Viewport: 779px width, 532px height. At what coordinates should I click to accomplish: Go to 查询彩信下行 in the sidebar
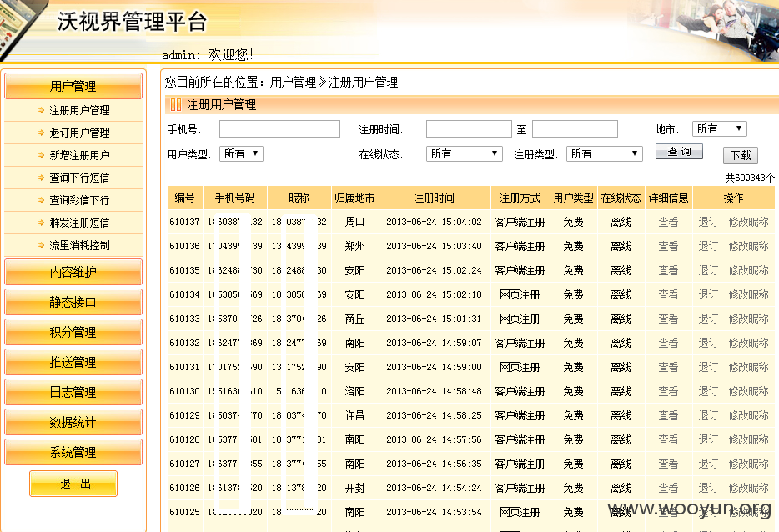pyautogui.click(x=79, y=200)
